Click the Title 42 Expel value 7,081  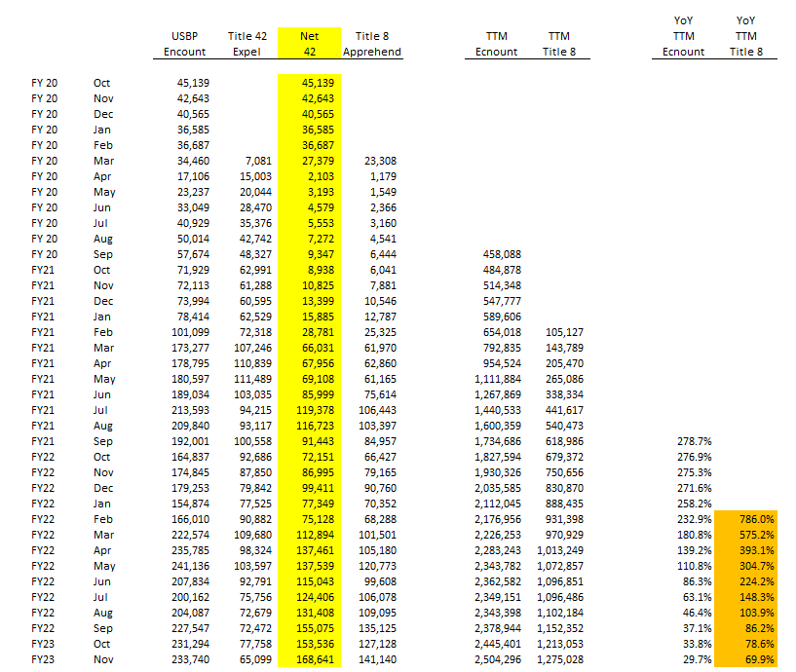[258, 161]
